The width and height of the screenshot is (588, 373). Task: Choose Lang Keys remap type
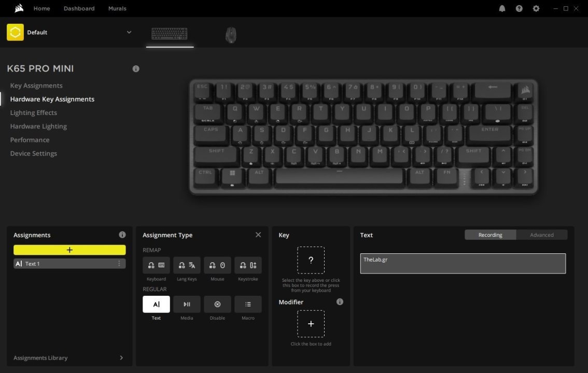pyautogui.click(x=187, y=265)
